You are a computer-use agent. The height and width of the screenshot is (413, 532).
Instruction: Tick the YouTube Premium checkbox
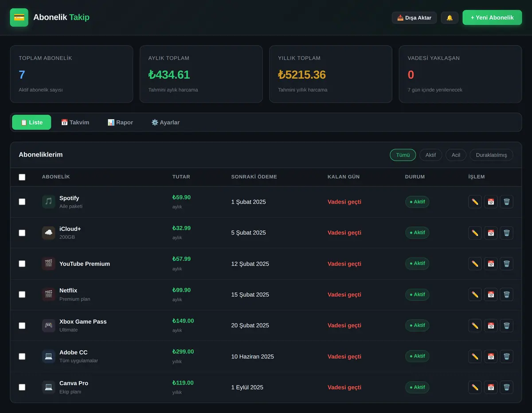coord(22,264)
